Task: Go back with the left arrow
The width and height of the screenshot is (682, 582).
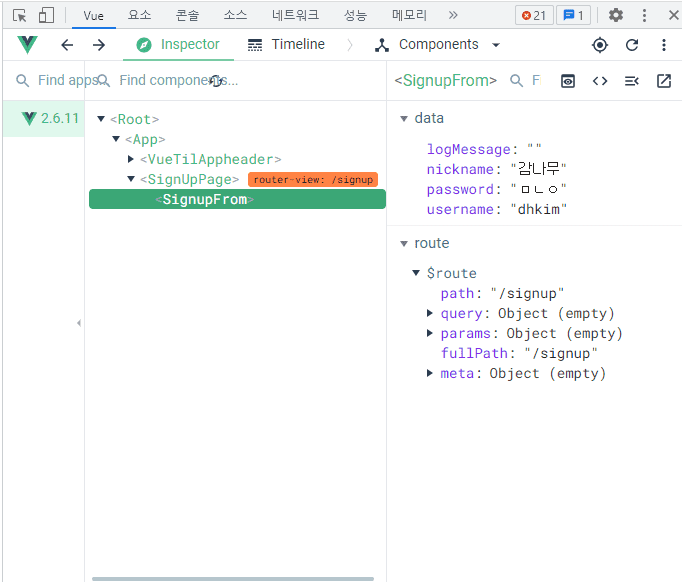Action: tap(67, 45)
